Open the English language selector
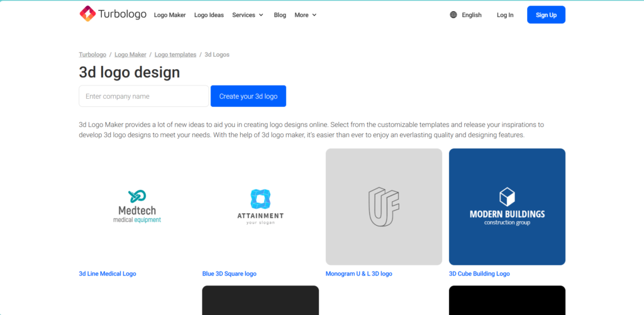This screenshot has width=644, height=315. pos(471,15)
